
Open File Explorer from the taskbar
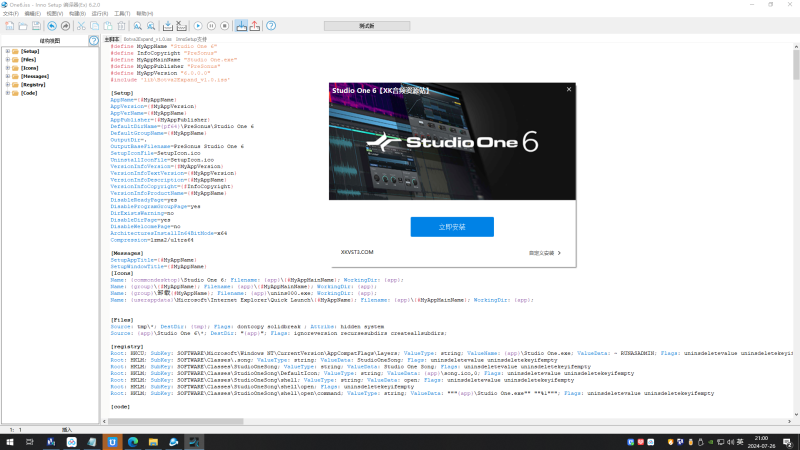pyautogui.click(x=153, y=442)
